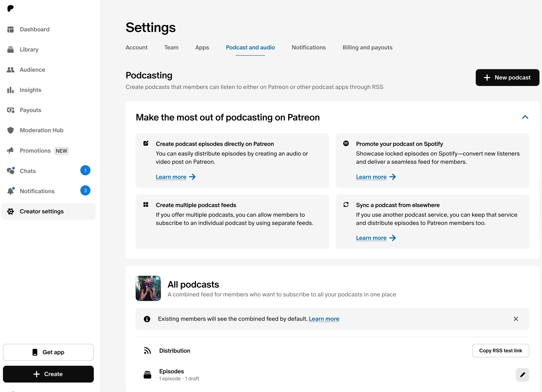Click the grid icon for multiple podcast feeds
Viewport: 542px width, 392px height.
pos(146,205)
